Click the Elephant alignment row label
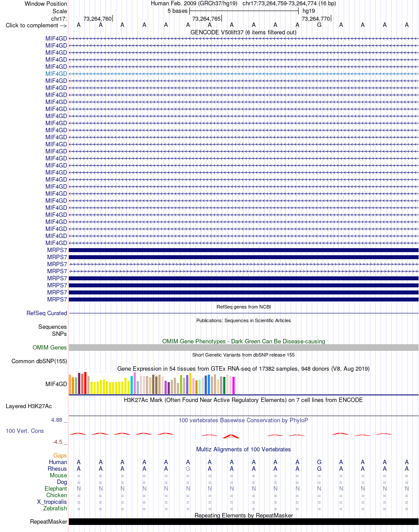 point(56,488)
